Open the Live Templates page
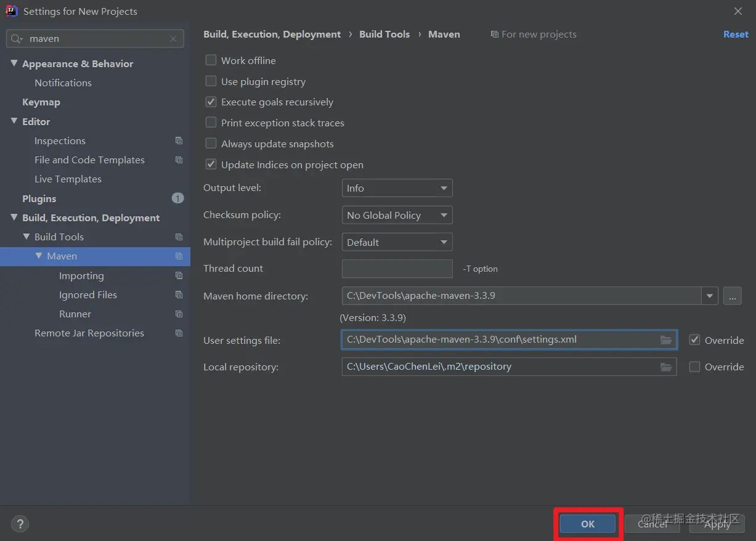The height and width of the screenshot is (541, 756). tap(68, 179)
